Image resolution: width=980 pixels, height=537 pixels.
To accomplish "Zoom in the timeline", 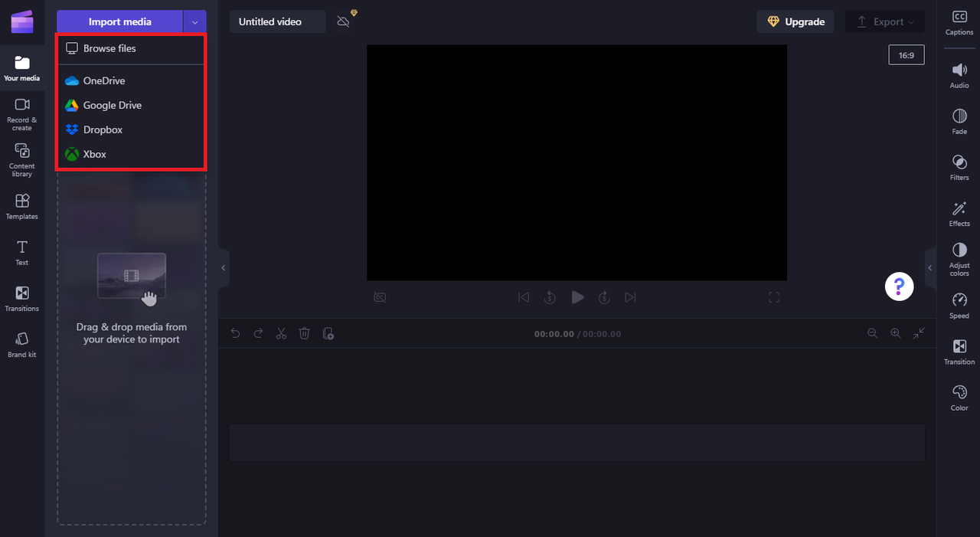I will coord(895,333).
